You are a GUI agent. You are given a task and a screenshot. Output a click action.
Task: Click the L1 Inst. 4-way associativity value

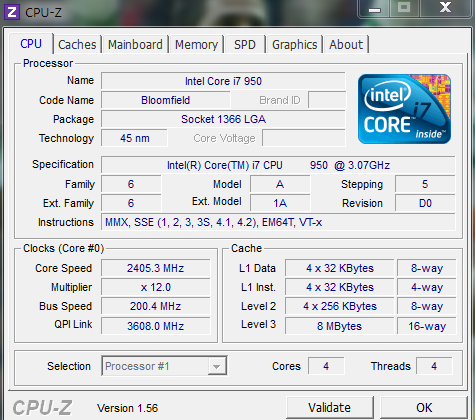tap(427, 287)
